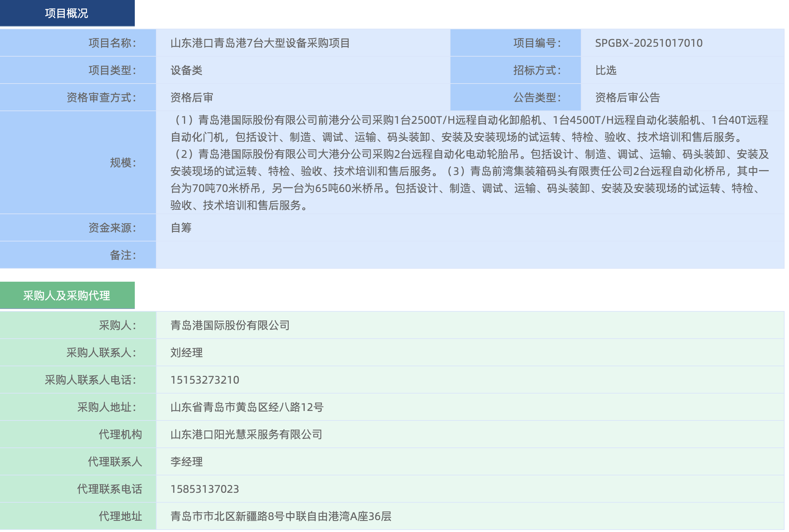Click the 比选 bidding method value
Image resolution: width=789 pixels, height=532 pixels.
tap(606, 70)
